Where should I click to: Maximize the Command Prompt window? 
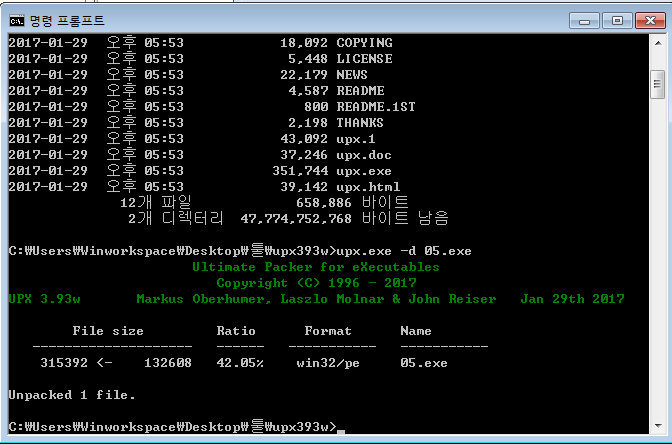[614, 19]
